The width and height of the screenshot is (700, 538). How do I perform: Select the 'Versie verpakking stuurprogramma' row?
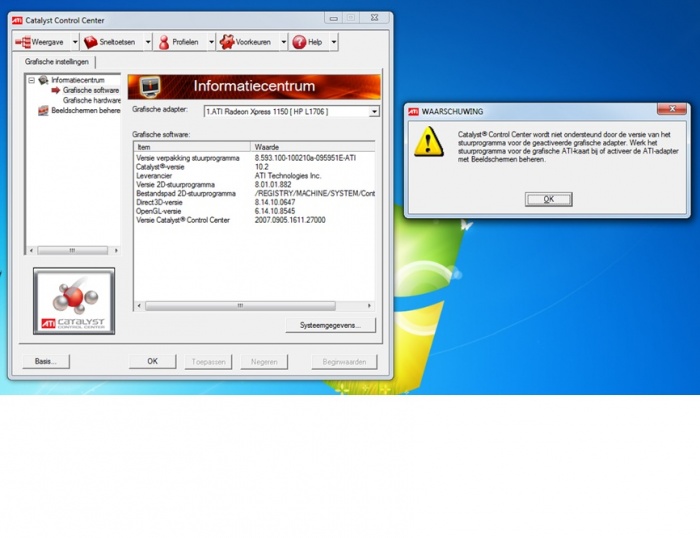(x=254, y=158)
